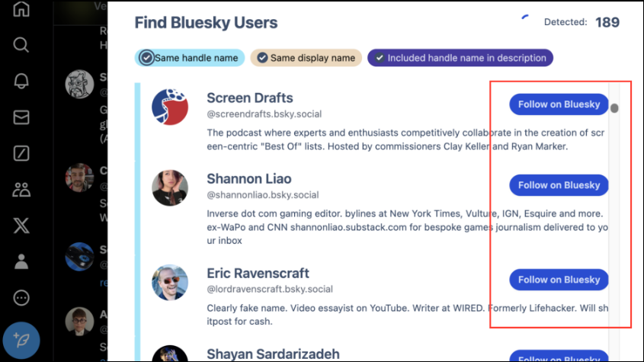Toggle Included handle name in description filter
Viewport: 644px width, 362px height.
pos(460,58)
